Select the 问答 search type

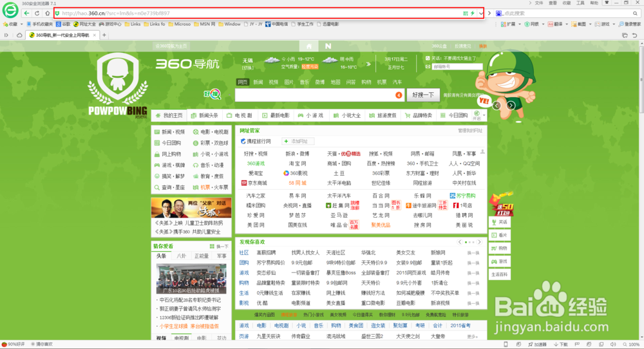pos(351,82)
